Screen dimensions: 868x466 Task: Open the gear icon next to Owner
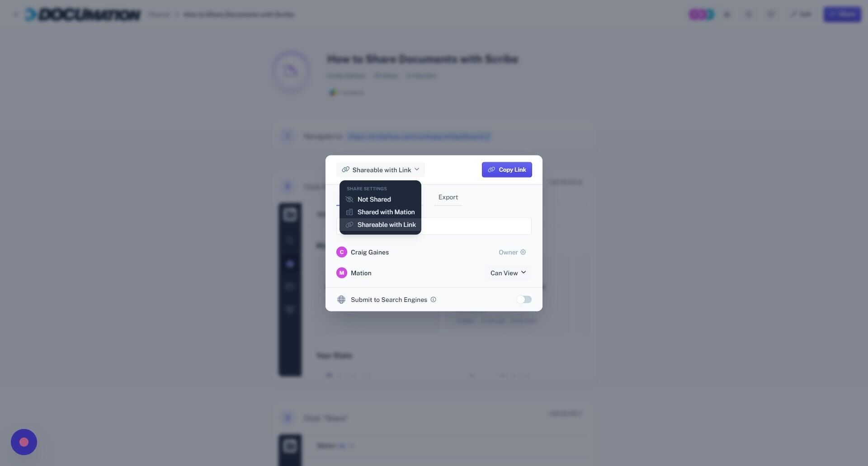(x=523, y=252)
